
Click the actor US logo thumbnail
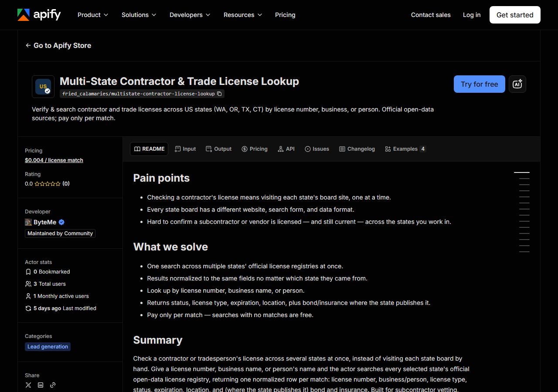point(43,87)
